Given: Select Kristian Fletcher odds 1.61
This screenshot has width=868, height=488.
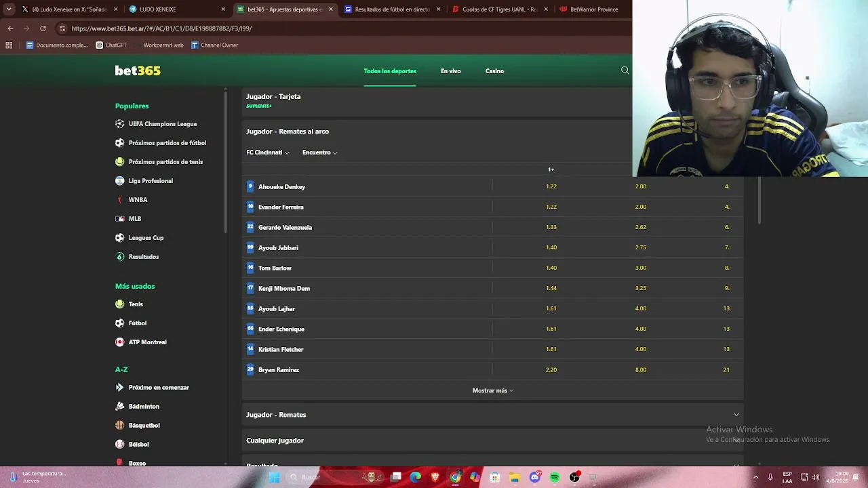Looking at the screenshot, I should point(551,349).
